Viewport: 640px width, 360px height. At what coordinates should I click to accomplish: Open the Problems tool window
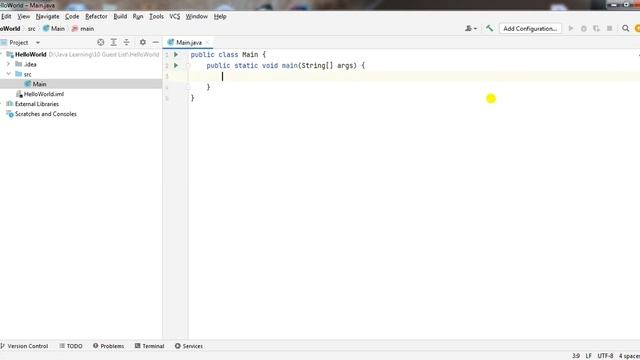[108, 346]
